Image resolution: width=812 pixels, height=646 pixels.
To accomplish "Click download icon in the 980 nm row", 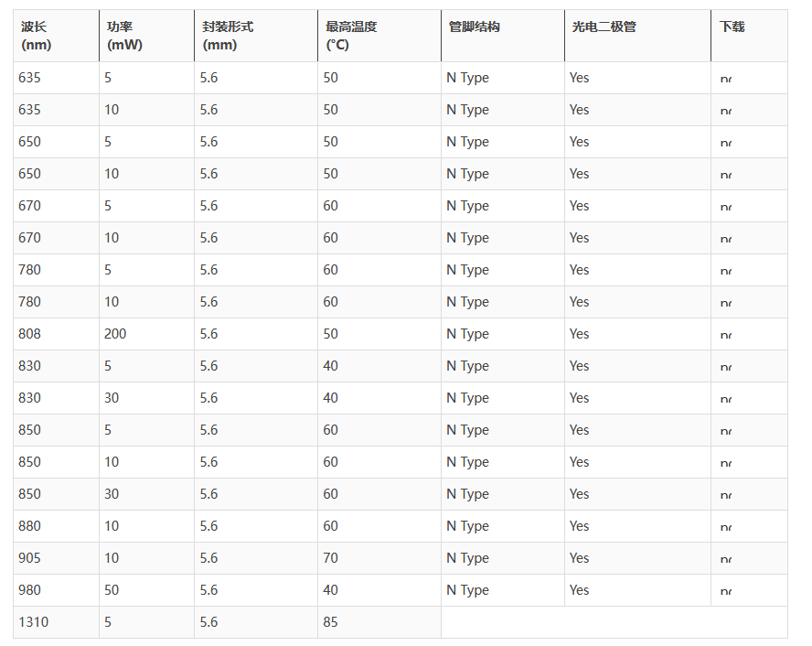I will tap(726, 591).
